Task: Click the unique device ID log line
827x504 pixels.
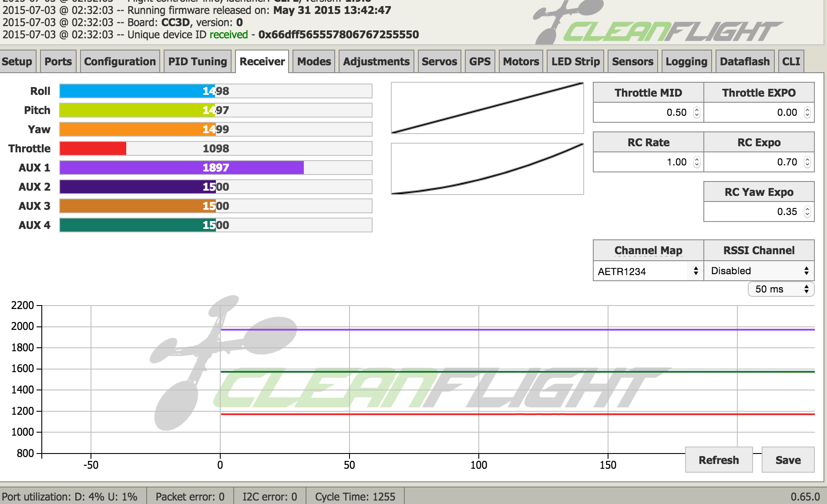Action: [x=211, y=34]
